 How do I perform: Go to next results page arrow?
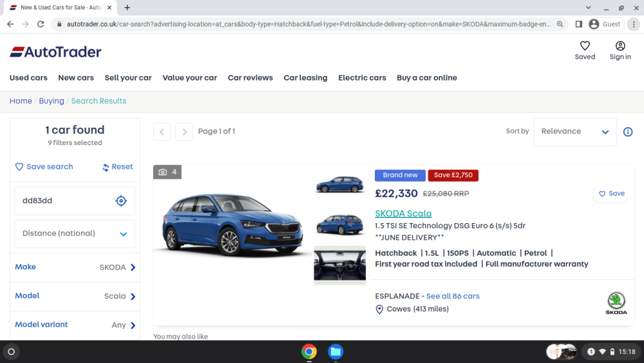tap(184, 132)
